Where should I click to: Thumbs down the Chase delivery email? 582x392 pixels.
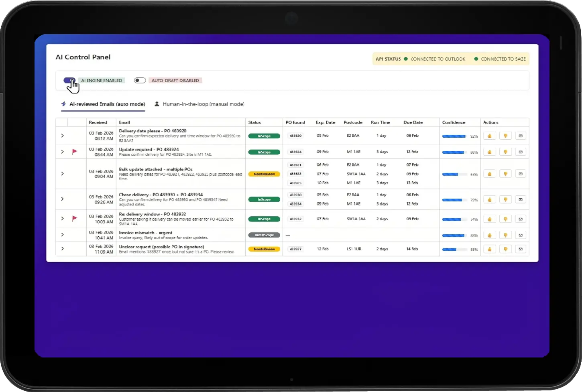point(505,199)
